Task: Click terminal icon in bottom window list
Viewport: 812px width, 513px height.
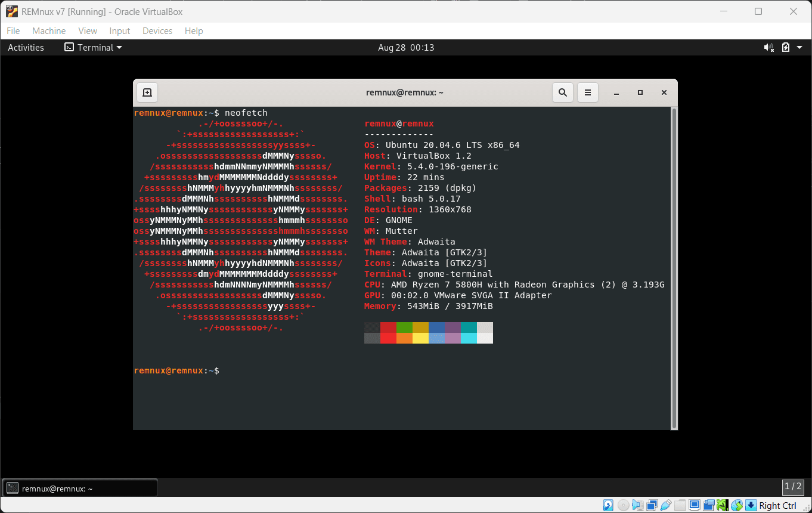Action: 12,489
